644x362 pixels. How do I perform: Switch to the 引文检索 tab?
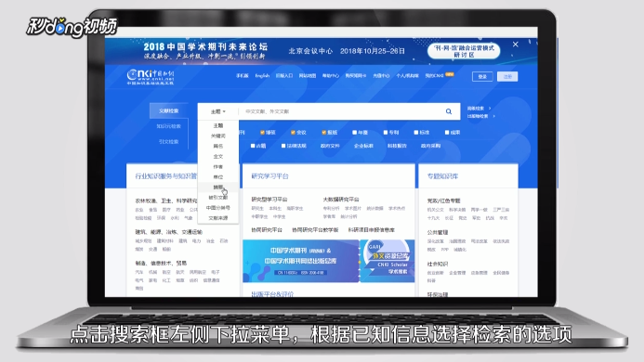[169, 142]
